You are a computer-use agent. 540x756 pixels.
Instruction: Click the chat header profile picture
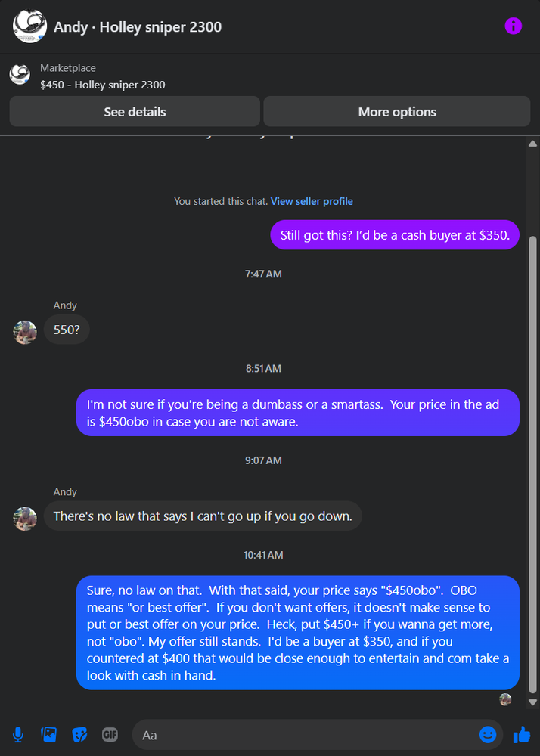pyautogui.click(x=30, y=26)
